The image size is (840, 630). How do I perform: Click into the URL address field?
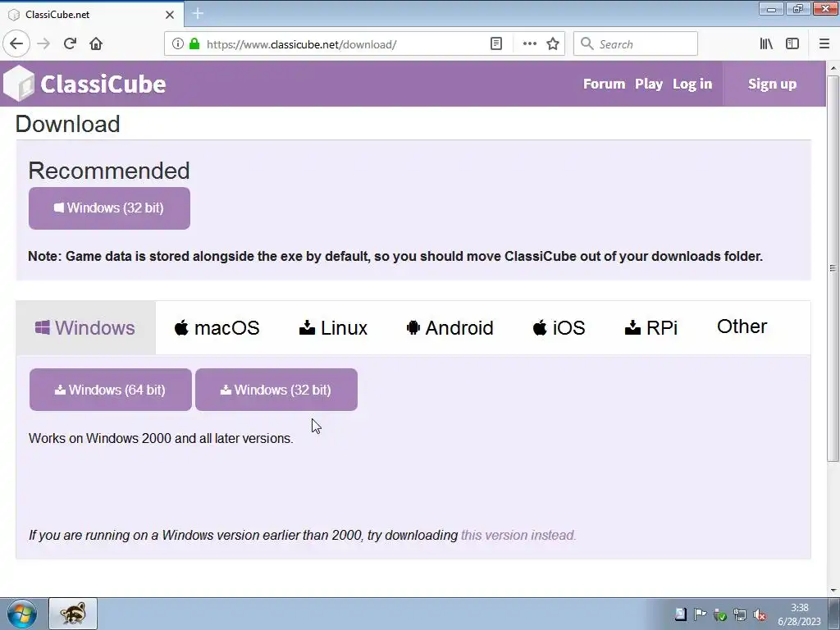coord(343,44)
